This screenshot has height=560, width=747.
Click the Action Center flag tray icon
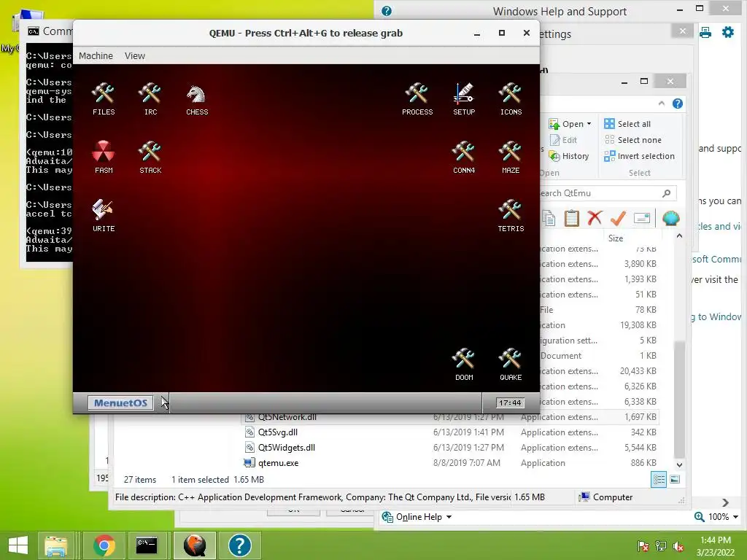pyautogui.click(x=643, y=547)
